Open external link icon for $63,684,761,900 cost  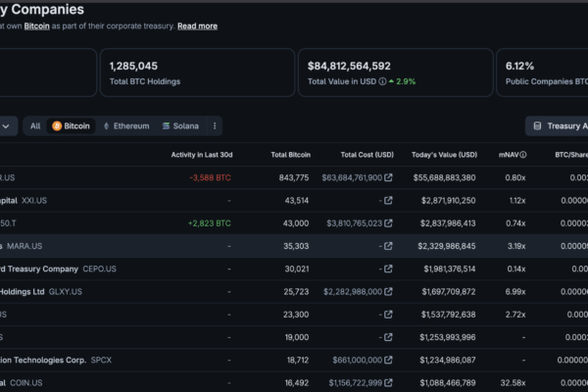(x=388, y=177)
